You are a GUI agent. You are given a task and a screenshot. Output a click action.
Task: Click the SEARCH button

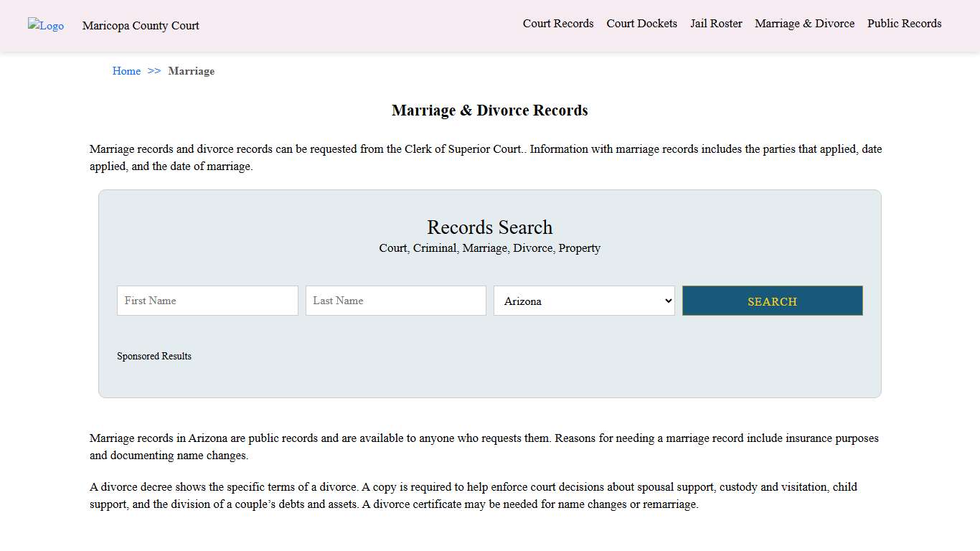pyautogui.click(x=772, y=301)
